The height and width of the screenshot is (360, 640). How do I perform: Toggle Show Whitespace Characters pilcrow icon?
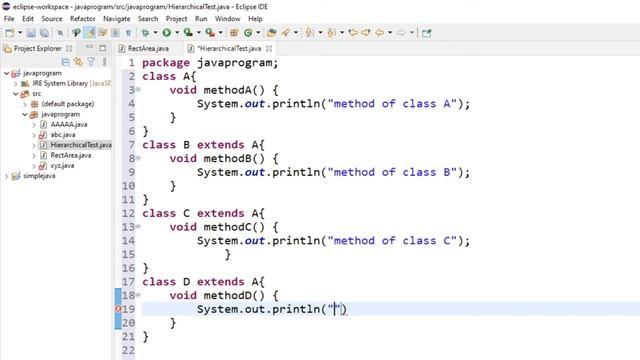[x=128, y=33]
